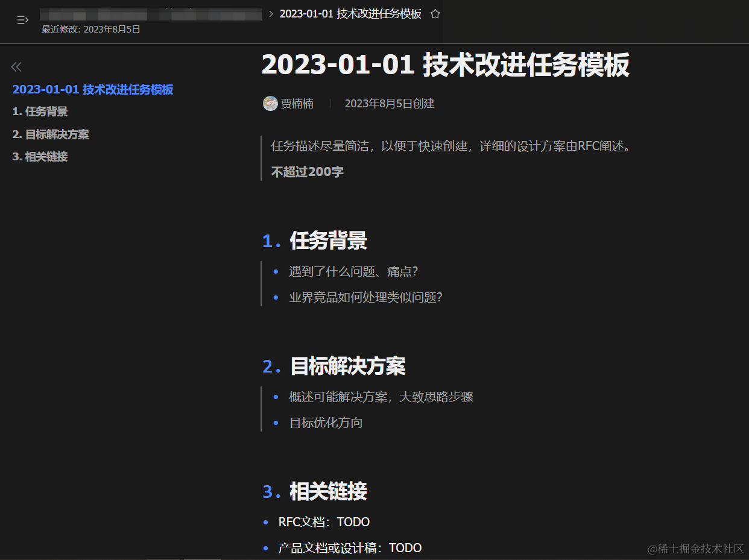The height and width of the screenshot is (560, 749).
Task: Open author name 贾楠楠
Action: 297,104
